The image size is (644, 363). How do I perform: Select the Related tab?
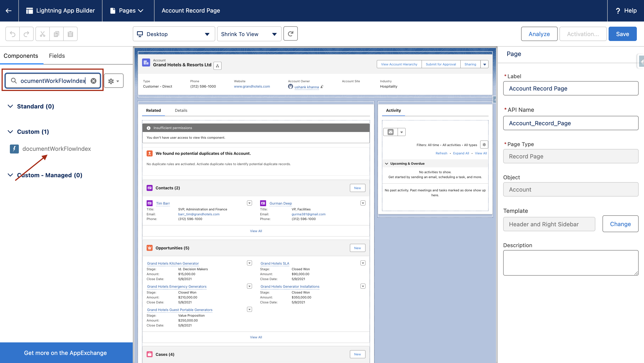coord(153,110)
